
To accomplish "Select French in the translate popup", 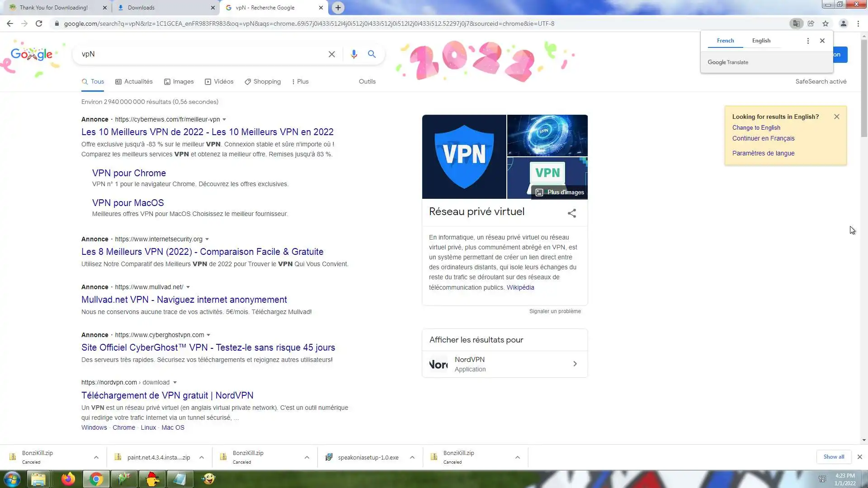I will [x=725, y=41].
